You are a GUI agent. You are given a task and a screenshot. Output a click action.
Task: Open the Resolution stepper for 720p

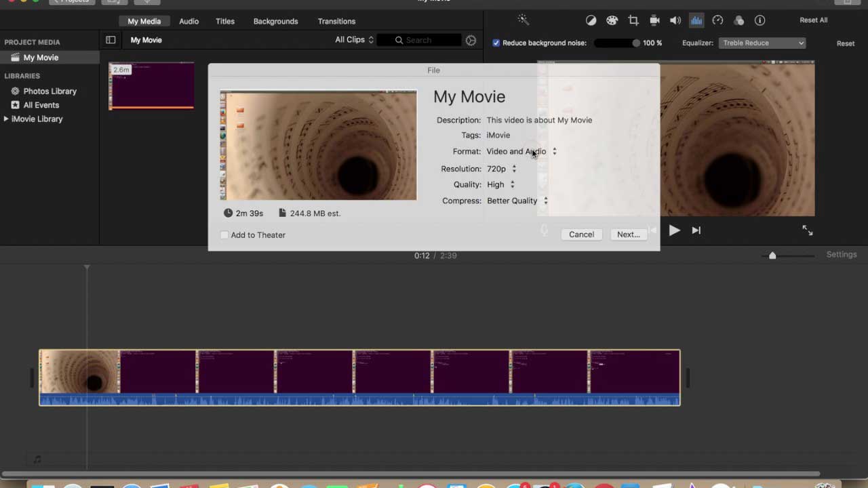[x=513, y=169]
